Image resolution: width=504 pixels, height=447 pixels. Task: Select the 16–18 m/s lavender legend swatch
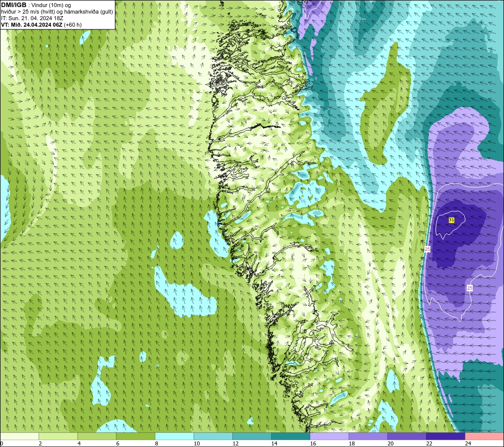click(329, 436)
